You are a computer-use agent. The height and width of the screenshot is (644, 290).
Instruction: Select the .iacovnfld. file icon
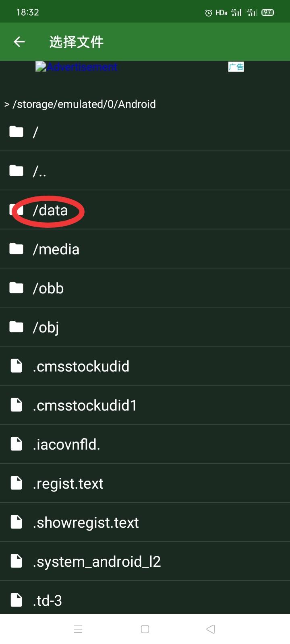16,444
